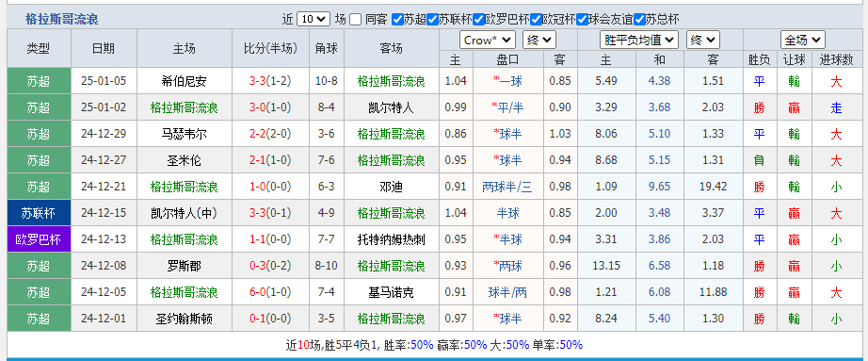
Task: Click the 1-1(0-0) score against 托特纳姆热刺
Action: 270,239
